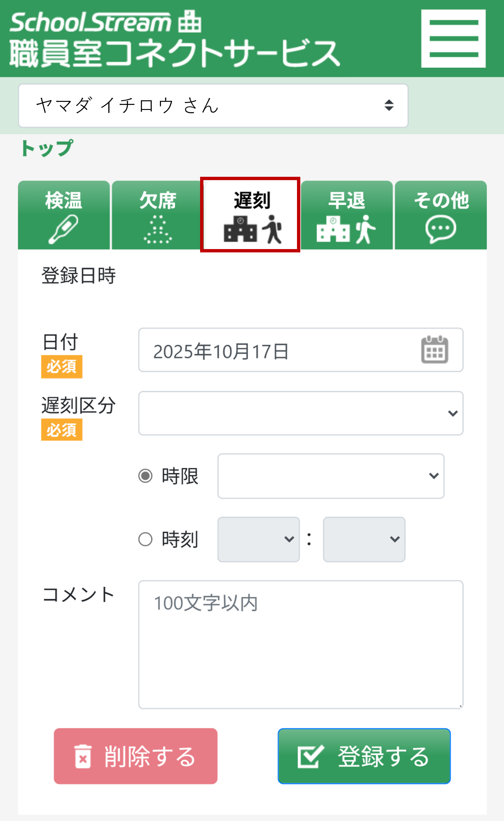Select the 早退 early-leave icon
This screenshot has width=504, height=821.
tap(347, 230)
